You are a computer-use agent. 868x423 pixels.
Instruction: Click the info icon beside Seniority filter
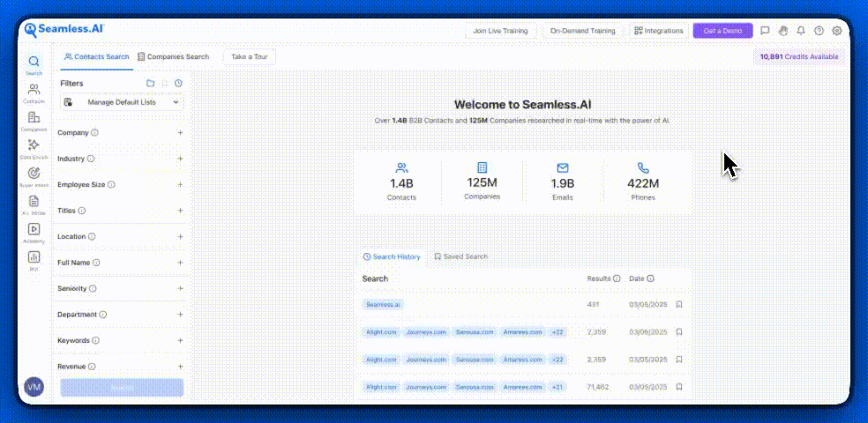(93, 289)
